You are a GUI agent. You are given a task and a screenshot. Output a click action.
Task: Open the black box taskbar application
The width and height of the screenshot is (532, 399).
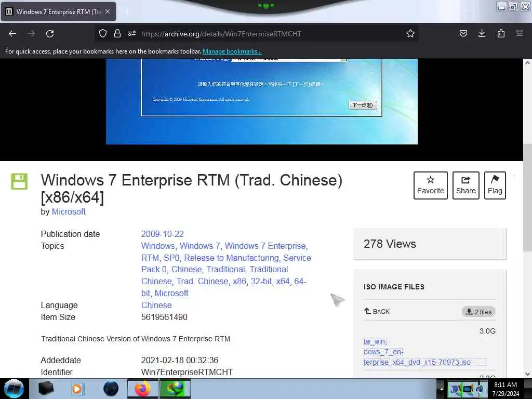pos(46,389)
